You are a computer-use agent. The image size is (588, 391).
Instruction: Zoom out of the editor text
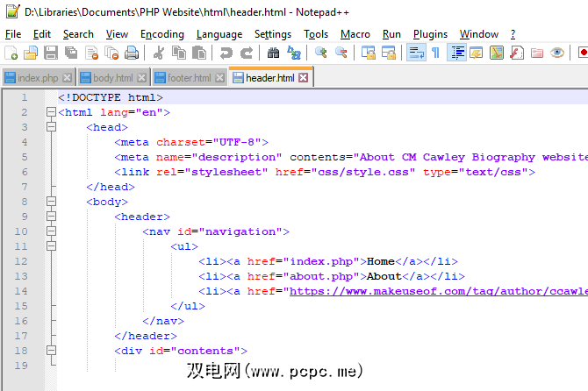[x=341, y=53]
